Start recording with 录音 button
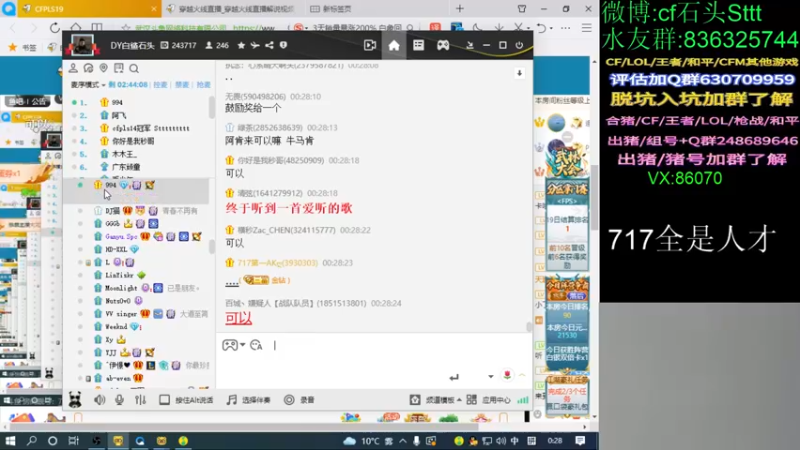800x450 pixels. (299, 400)
